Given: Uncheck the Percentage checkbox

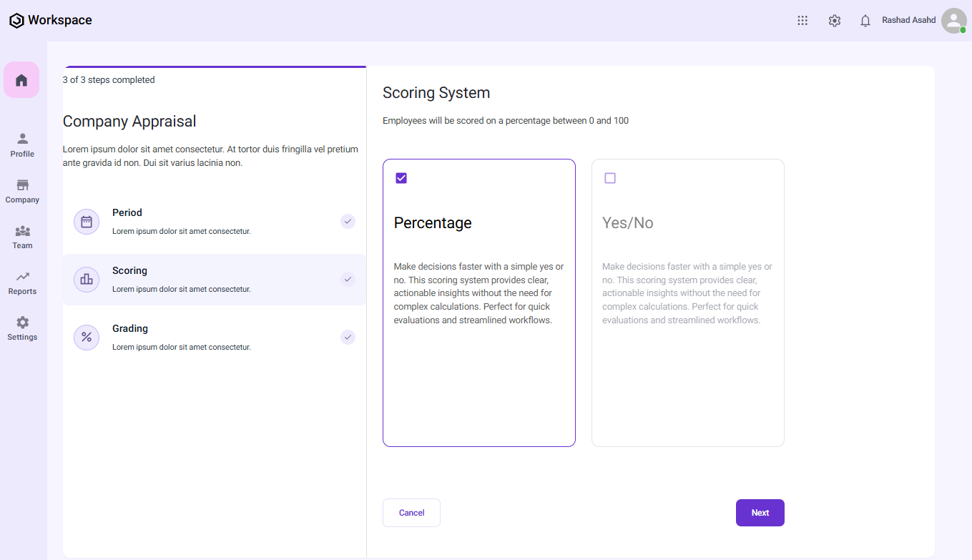Looking at the screenshot, I should coord(401,178).
